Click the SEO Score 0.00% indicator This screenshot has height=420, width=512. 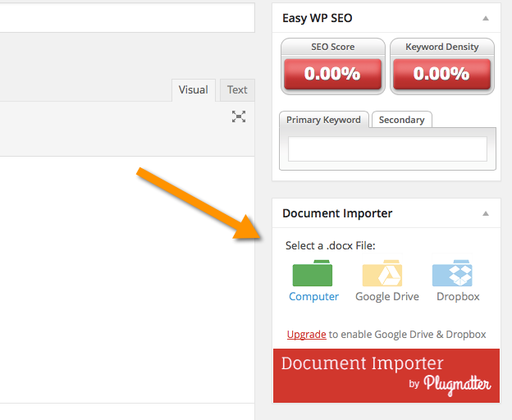coord(333,74)
